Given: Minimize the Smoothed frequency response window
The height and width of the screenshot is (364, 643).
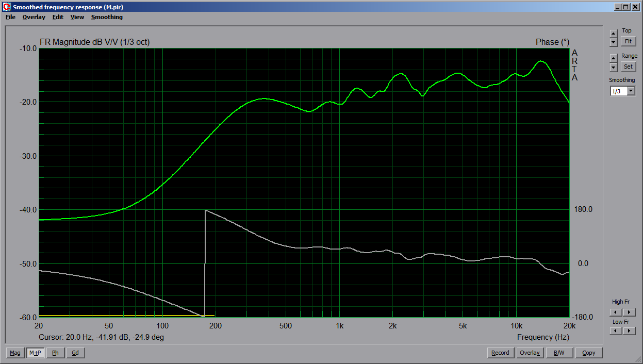Looking at the screenshot, I should point(618,7).
